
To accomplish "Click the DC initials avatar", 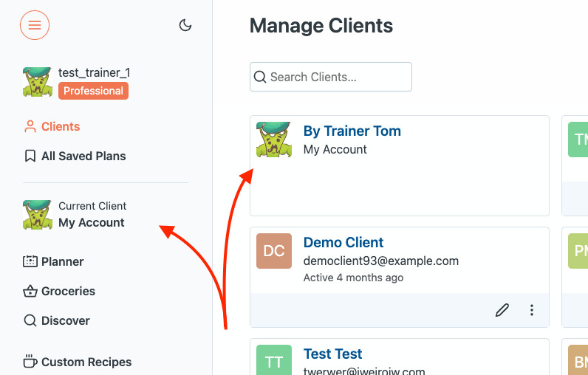I will pos(274,251).
